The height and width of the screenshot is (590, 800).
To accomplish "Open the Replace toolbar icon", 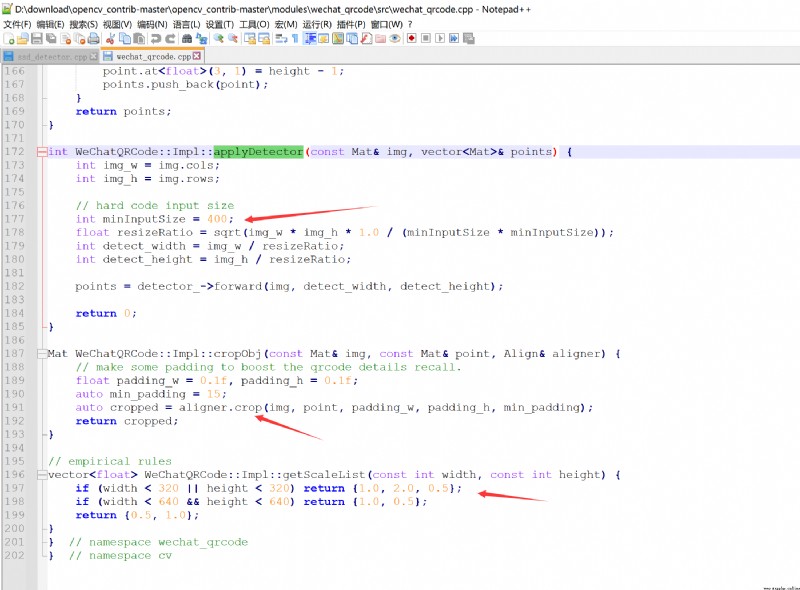I will [202, 39].
